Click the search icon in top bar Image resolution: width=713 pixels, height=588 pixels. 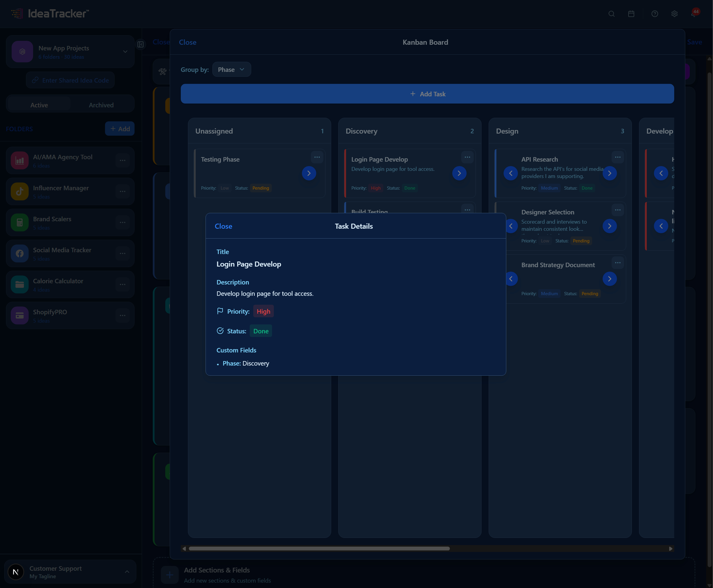point(611,14)
